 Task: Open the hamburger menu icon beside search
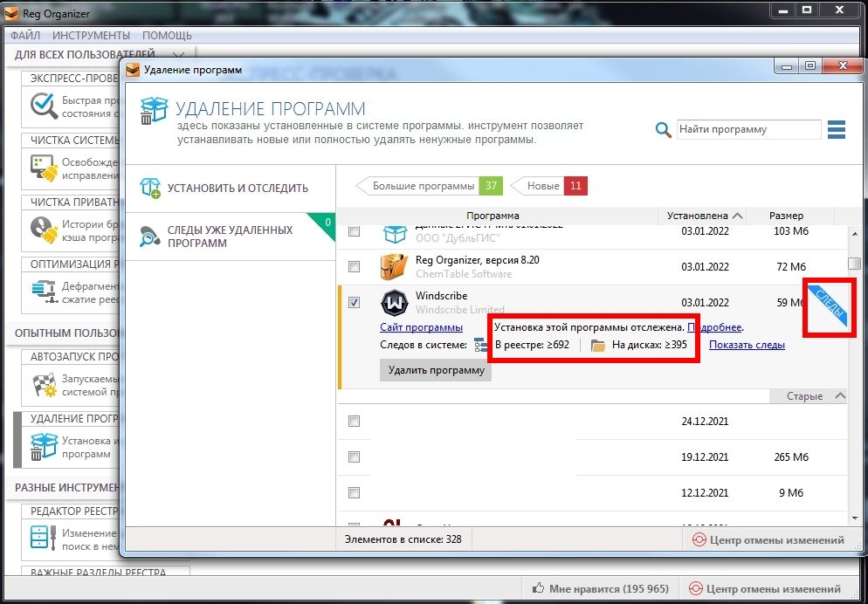coord(837,130)
